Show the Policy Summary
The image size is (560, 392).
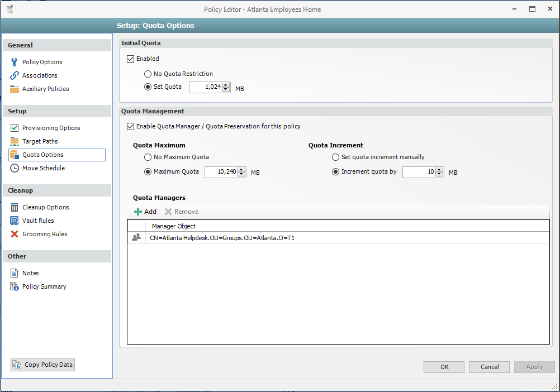[44, 287]
